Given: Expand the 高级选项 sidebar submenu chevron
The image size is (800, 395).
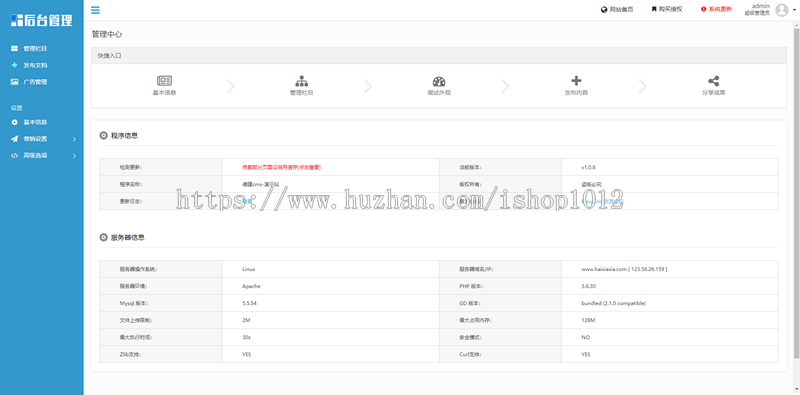Looking at the screenshot, I should pyautogui.click(x=74, y=156).
